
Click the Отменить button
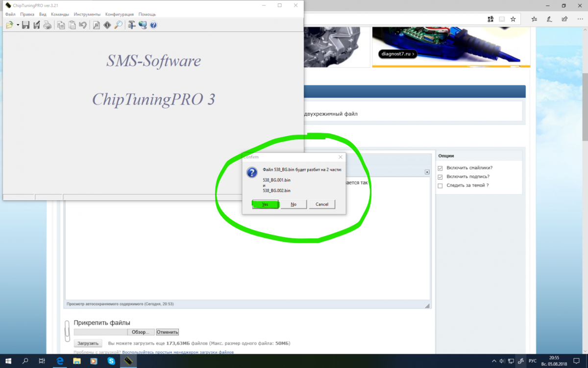[168, 332]
